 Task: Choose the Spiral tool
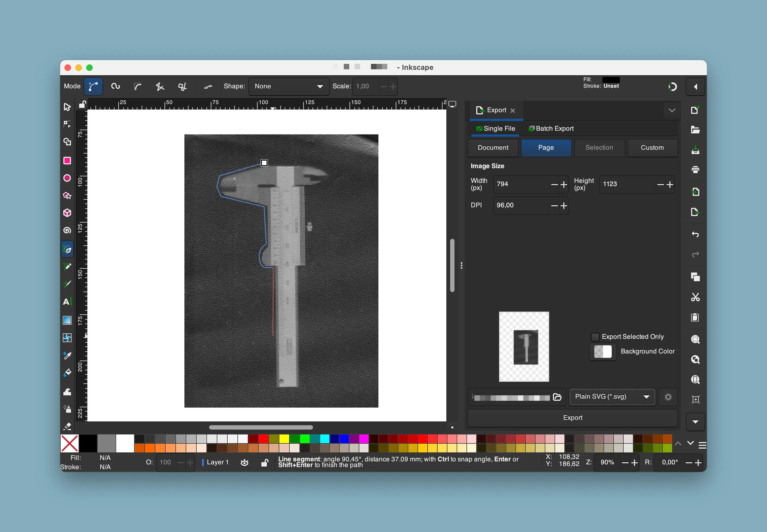click(67, 230)
